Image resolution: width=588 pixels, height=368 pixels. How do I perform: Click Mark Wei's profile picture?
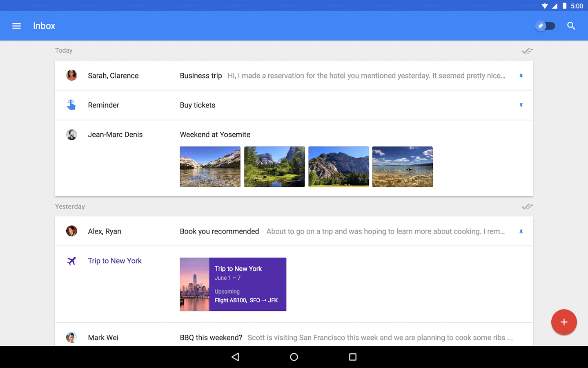[71, 337]
